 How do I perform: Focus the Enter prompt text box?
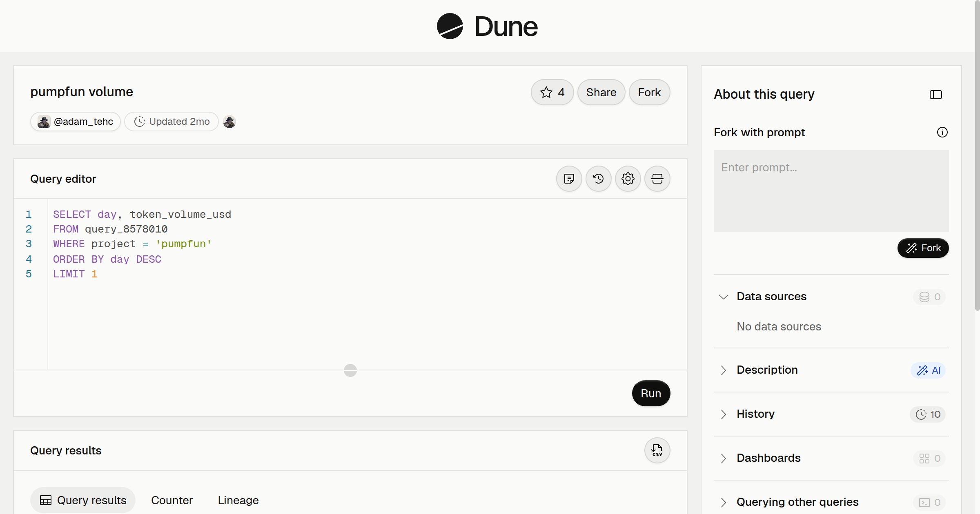[x=831, y=191]
